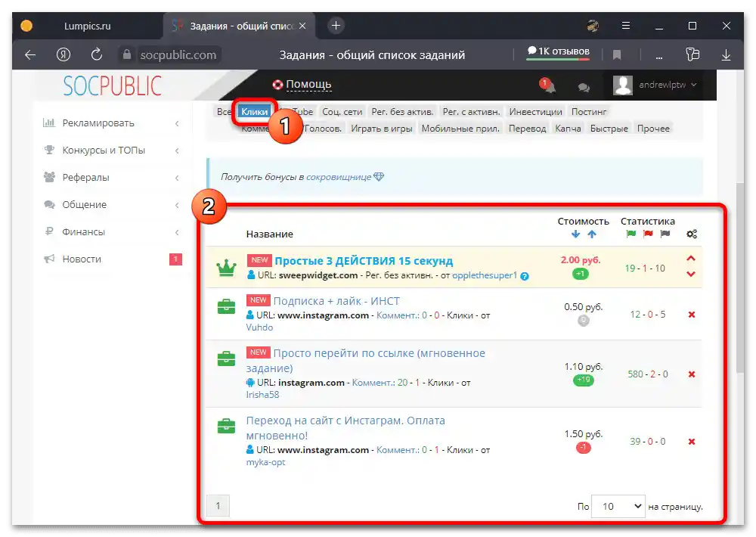The image size is (756, 537).
Task: Click the page vertical scrollbar
Action: [740, 278]
